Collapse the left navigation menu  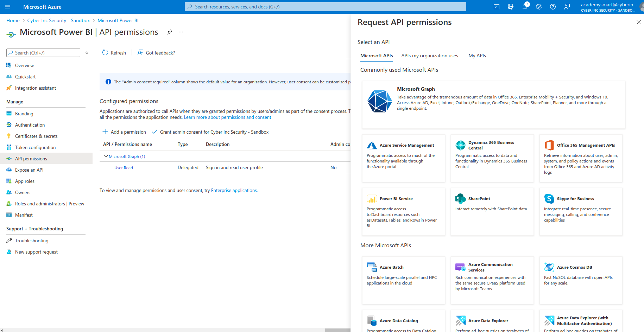tap(87, 53)
